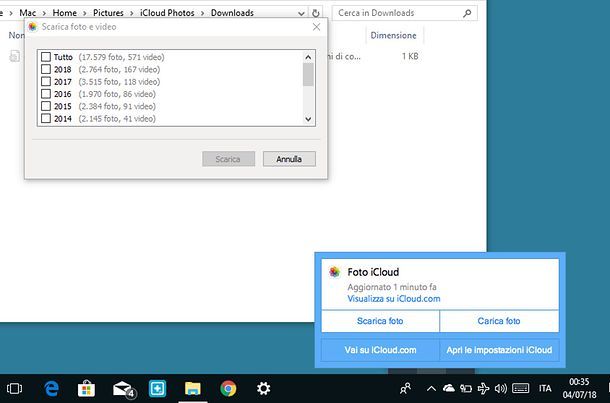The image size is (610, 403).
Task: Show hidden system tray icons
Action: (431, 389)
